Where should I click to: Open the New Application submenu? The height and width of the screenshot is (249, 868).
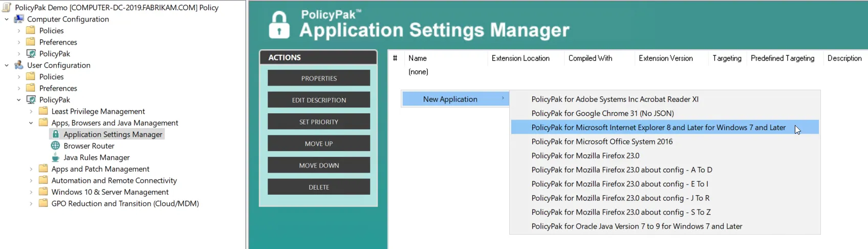(x=455, y=99)
